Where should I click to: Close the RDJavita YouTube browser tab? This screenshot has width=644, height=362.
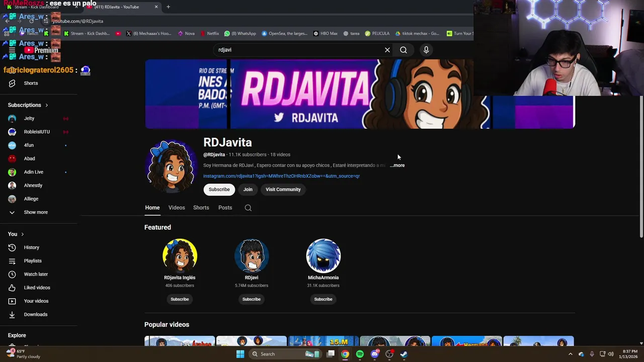(x=156, y=7)
